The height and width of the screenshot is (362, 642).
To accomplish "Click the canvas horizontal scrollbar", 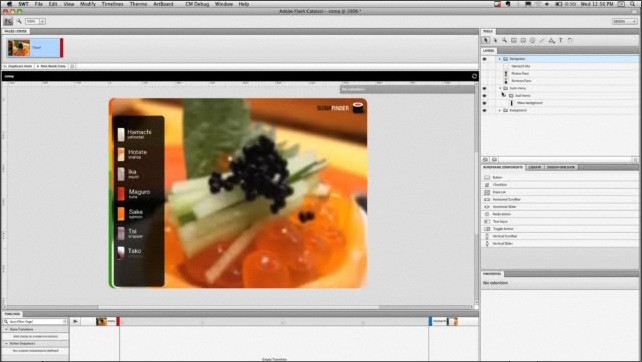I will click(x=239, y=307).
